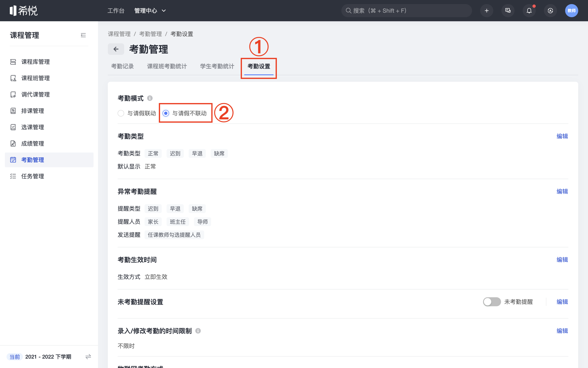Viewport: 588px width, 368px height.
Task: Expand the 管理中心 dropdown chevron
Action: [x=164, y=10]
